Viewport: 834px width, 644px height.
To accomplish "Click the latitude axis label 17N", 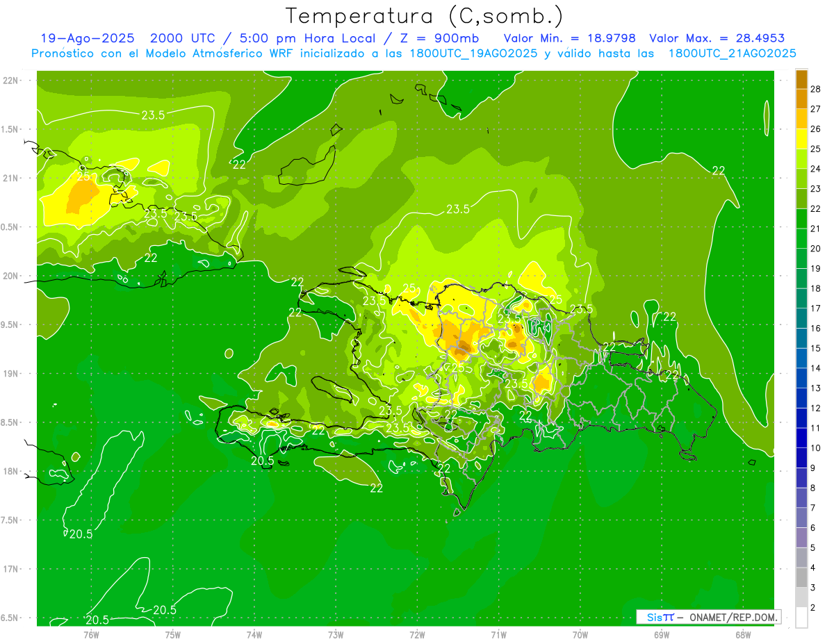I will click(11, 569).
